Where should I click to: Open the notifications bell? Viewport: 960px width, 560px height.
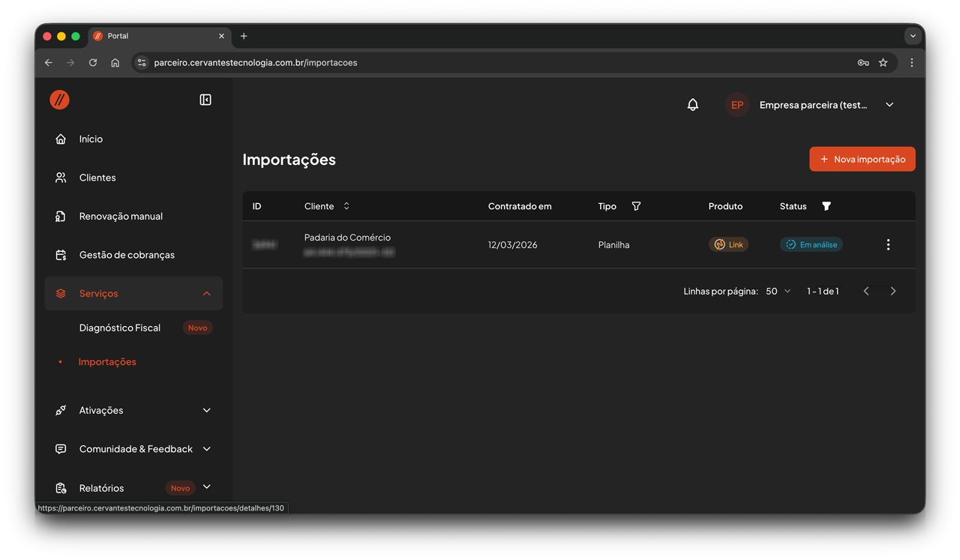pos(693,105)
